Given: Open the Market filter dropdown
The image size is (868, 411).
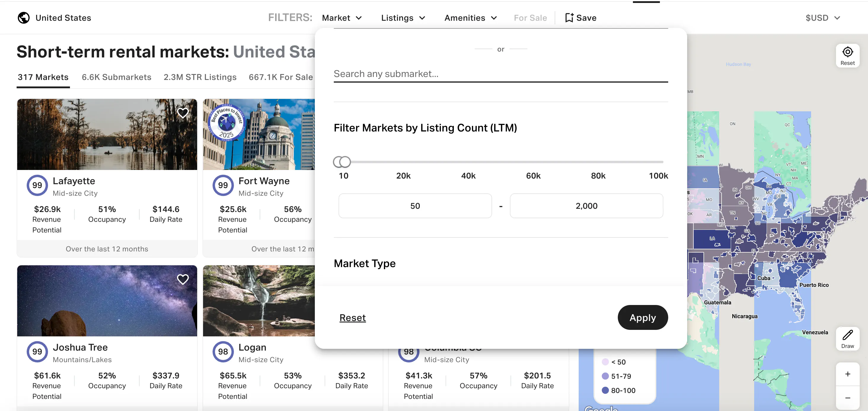Looking at the screenshot, I should pos(342,18).
